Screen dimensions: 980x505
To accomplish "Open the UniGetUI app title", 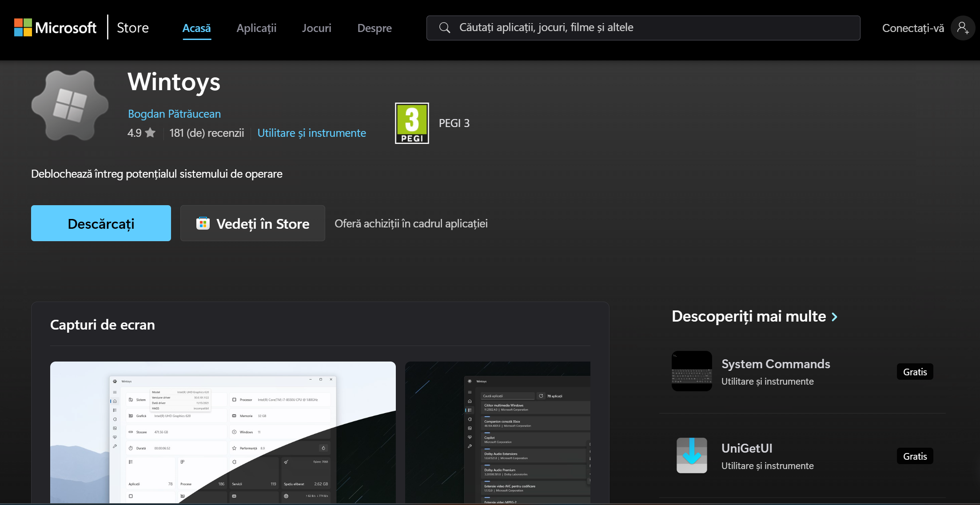I will coord(747,448).
